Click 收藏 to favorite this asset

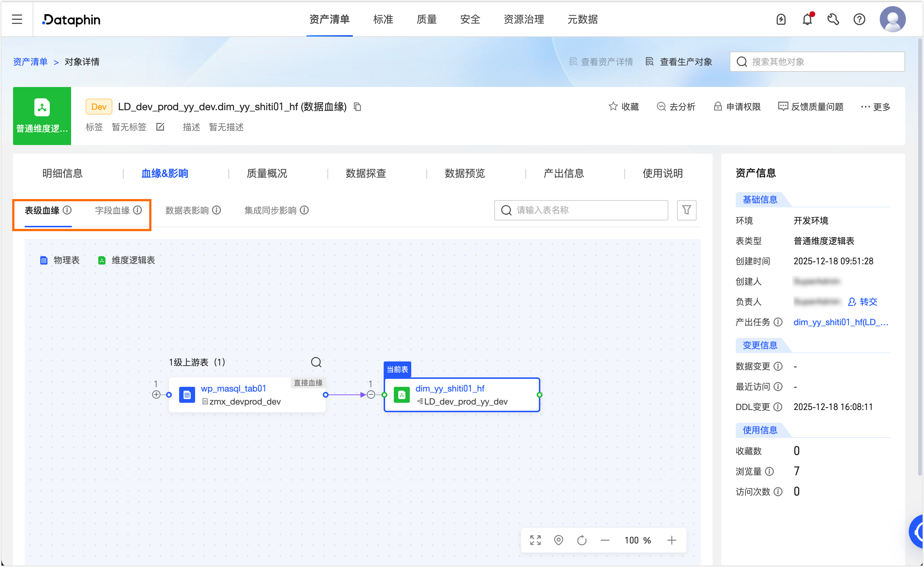(x=624, y=107)
